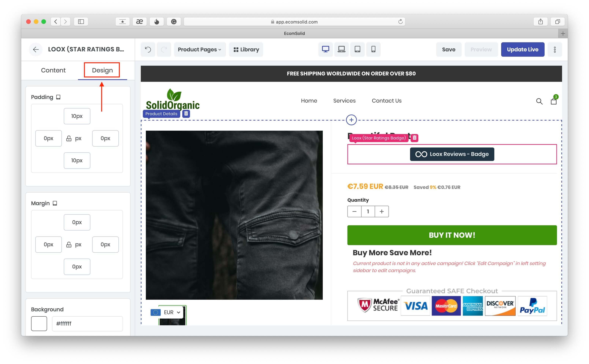Click the back arrow beside LOOX title
The image size is (589, 364).
36,49
